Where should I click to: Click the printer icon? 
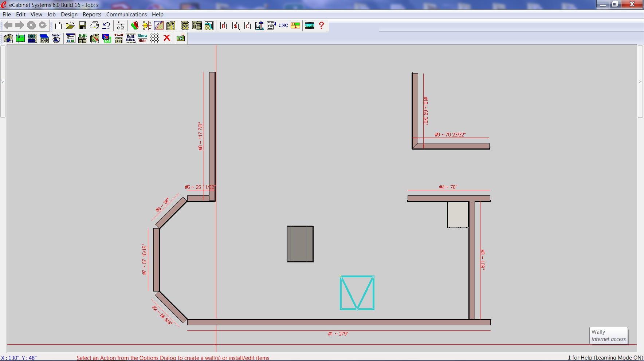click(94, 25)
